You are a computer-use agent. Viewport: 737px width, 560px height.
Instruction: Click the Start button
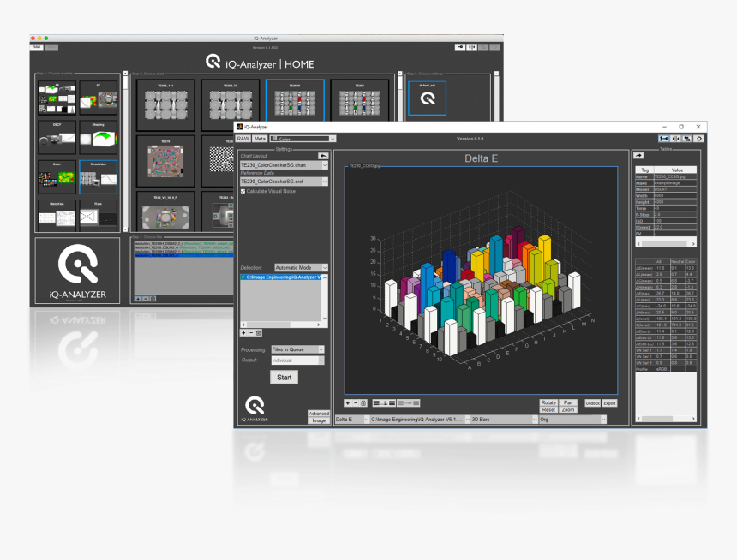click(x=284, y=378)
